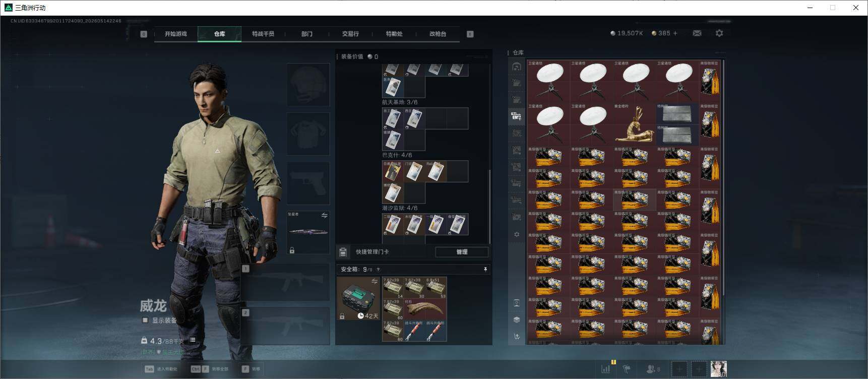868x379 pixels.
Task: Open the 交易行 tab
Action: pyautogui.click(x=350, y=34)
